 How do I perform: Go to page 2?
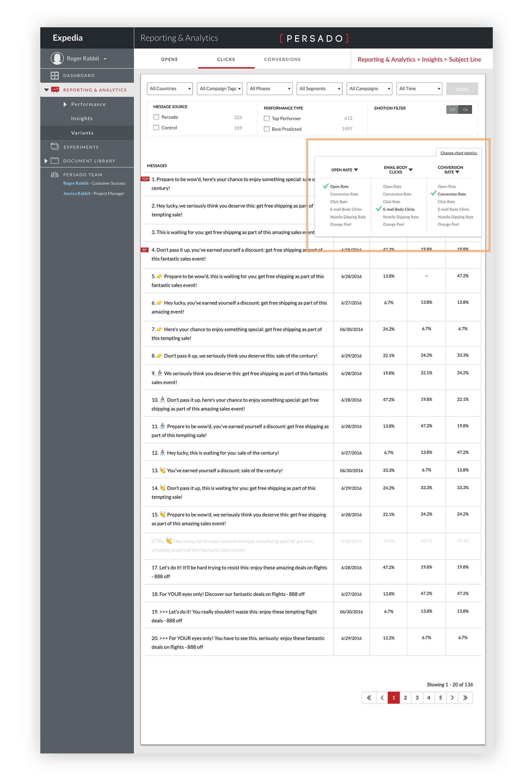[405, 698]
